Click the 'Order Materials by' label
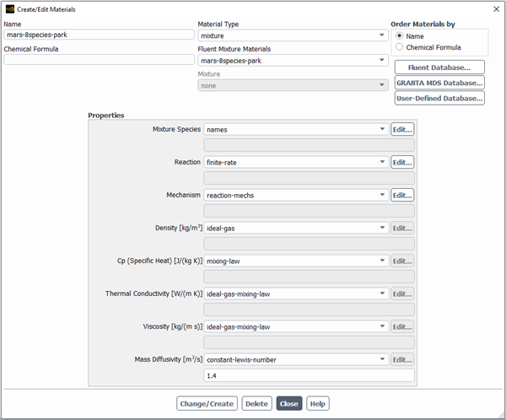This screenshot has height=420, width=506. click(x=423, y=24)
